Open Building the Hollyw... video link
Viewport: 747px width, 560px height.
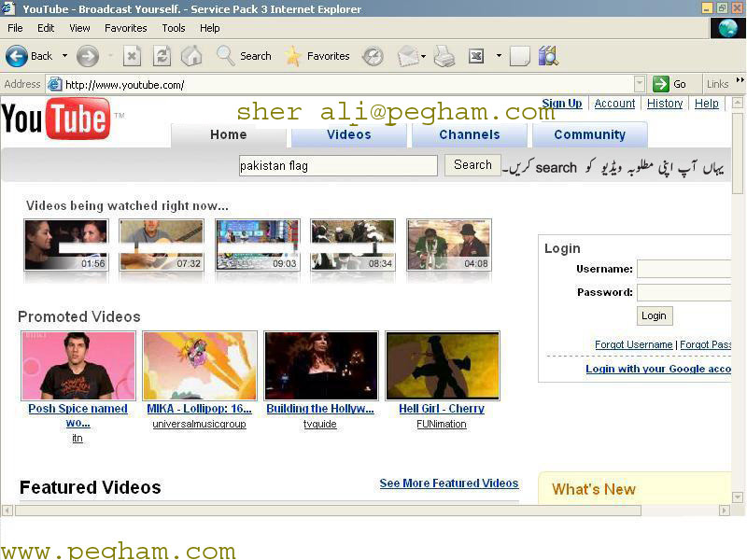tap(320, 409)
